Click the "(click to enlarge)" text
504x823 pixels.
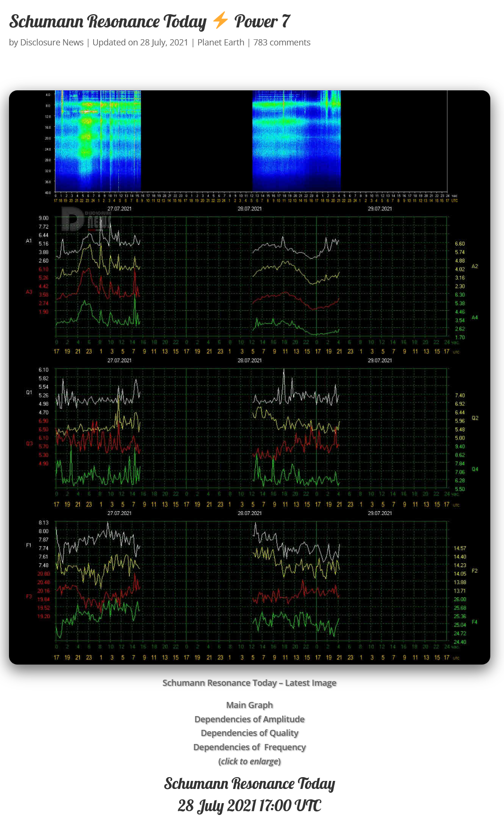click(250, 762)
